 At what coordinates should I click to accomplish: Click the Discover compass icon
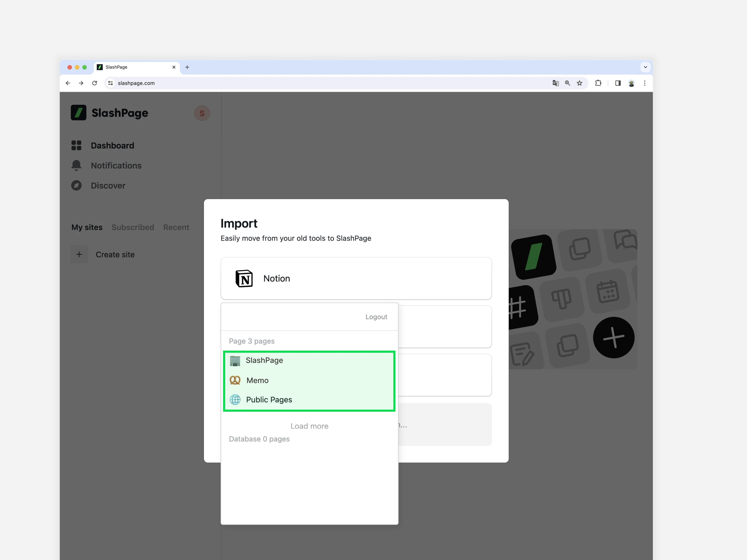click(76, 186)
